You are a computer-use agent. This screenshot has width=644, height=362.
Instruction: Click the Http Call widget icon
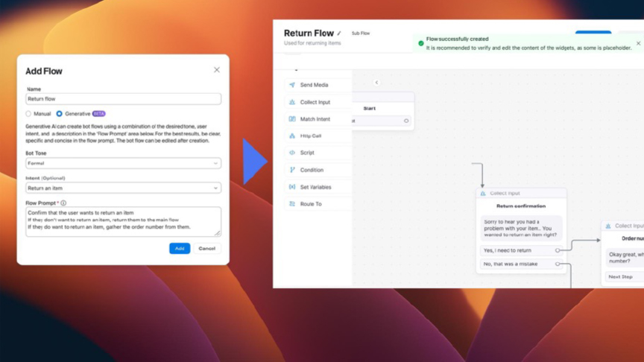coord(292,136)
